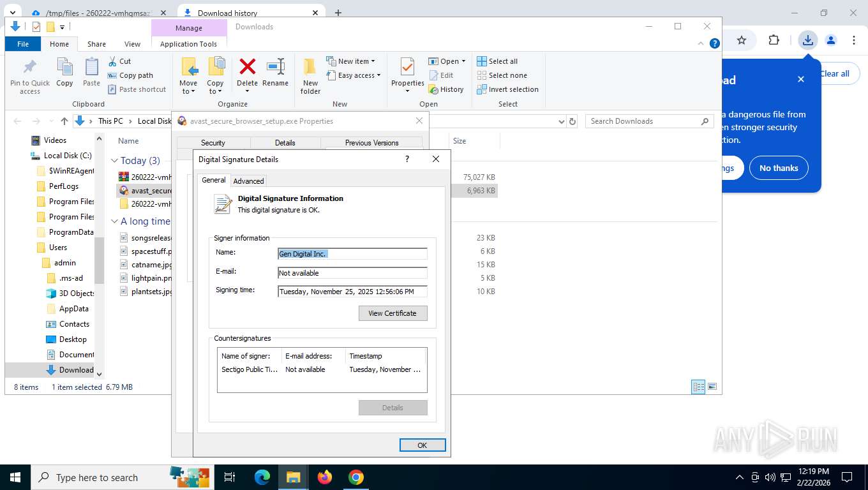868x490 pixels.
Task: Open New item dropdown
Action: click(x=350, y=61)
